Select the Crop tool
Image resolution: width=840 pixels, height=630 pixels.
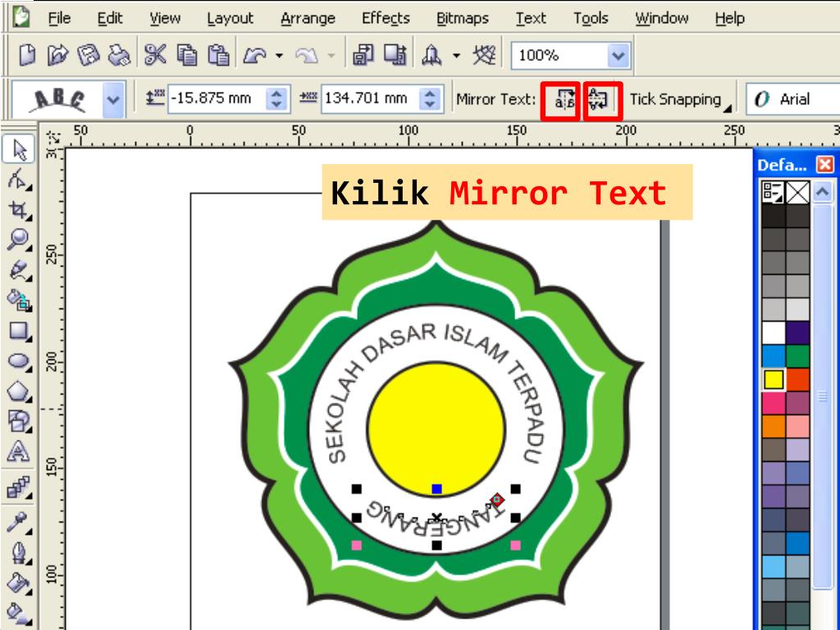click(x=19, y=209)
